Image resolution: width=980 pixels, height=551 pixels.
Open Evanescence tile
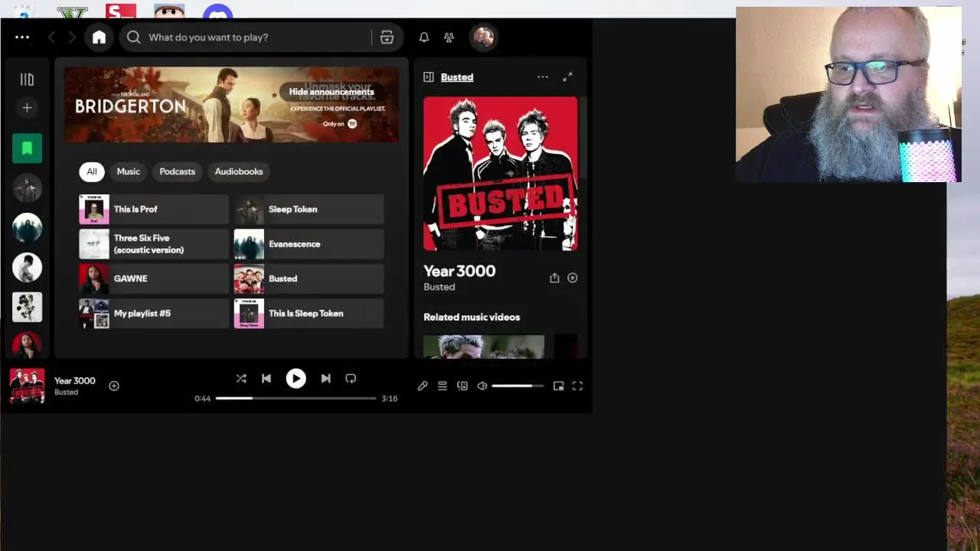pyautogui.click(x=309, y=244)
